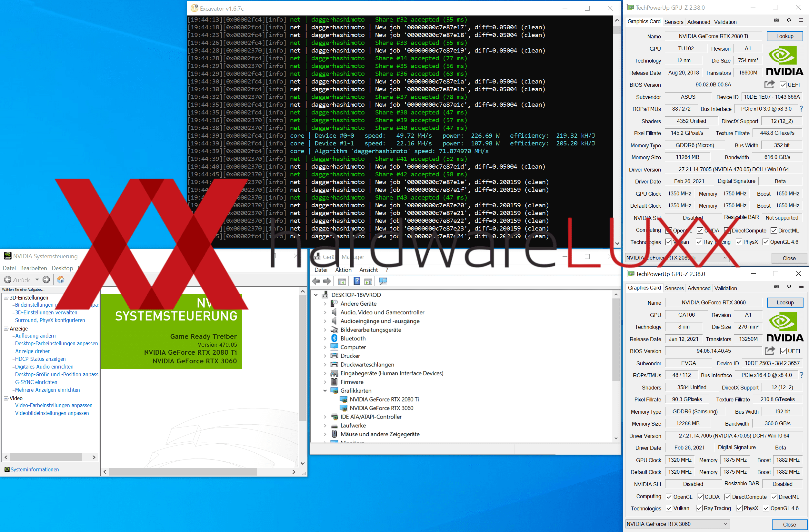Toggle the UEFI checkbox for RTX 2080 Ti
The image size is (809, 532).
coord(784,85)
